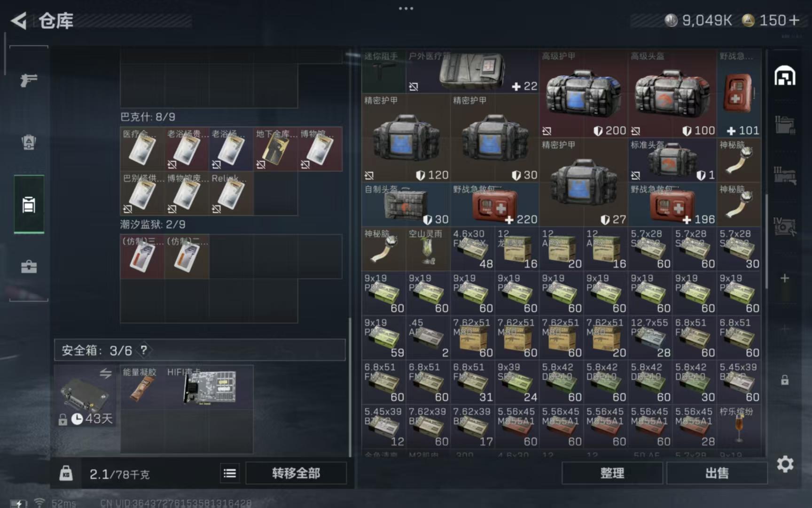
Task: Select the 野战急救包 with 196
Action: 672,204
